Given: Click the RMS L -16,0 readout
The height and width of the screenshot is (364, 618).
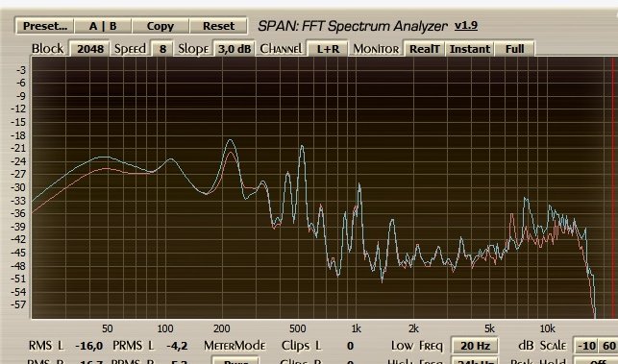Looking at the screenshot, I should 89,346.
